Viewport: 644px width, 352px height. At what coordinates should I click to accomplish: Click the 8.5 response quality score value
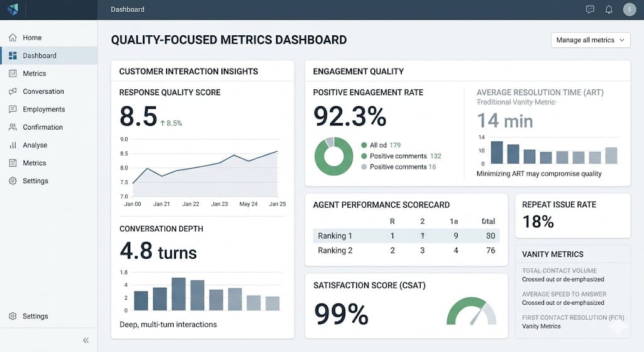pos(138,116)
